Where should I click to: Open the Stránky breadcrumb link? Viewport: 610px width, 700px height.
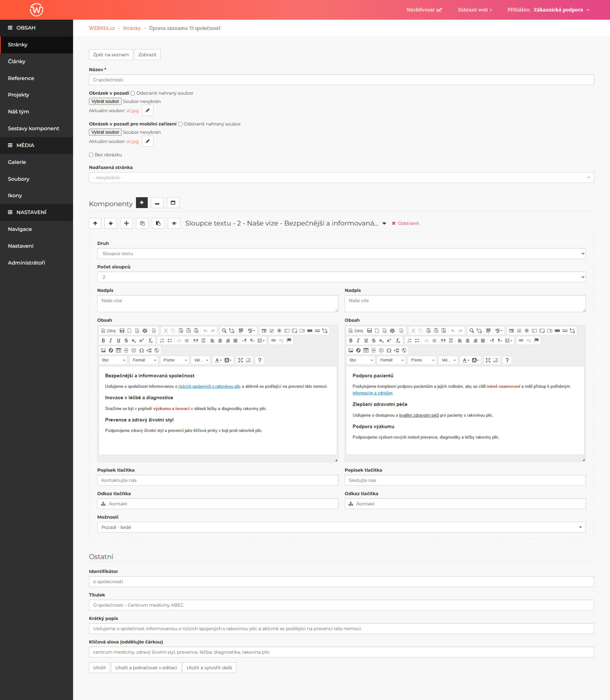click(x=132, y=28)
